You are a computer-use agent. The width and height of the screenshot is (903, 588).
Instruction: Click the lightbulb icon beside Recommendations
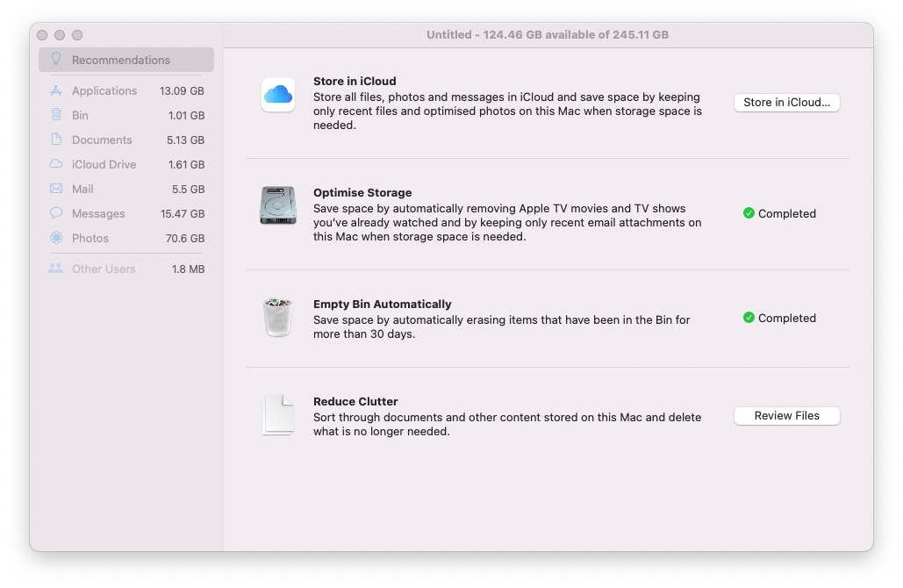pyautogui.click(x=56, y=59)
